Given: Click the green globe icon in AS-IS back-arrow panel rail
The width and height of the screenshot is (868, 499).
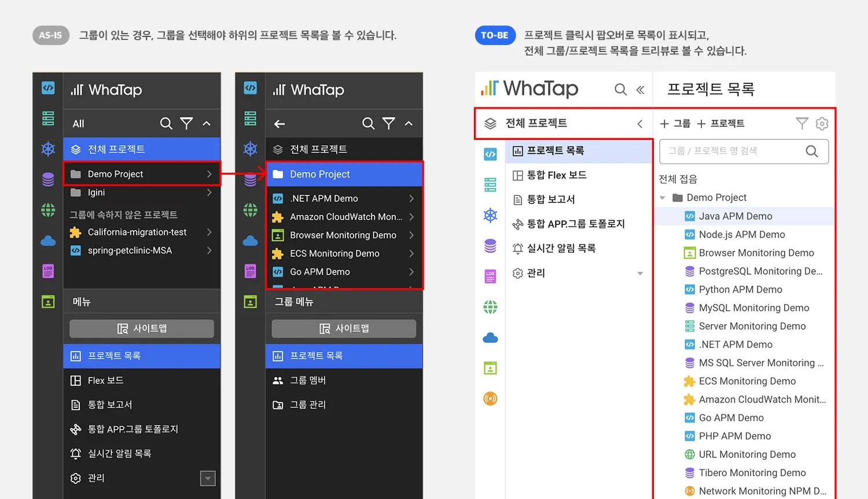Looking at the screenshot, I should pos(250,210).
